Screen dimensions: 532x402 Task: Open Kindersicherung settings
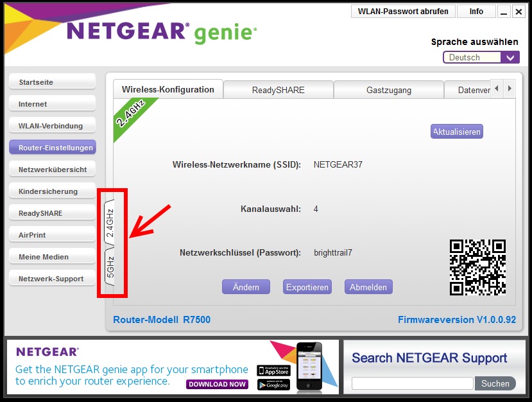[x=52, y=191]
